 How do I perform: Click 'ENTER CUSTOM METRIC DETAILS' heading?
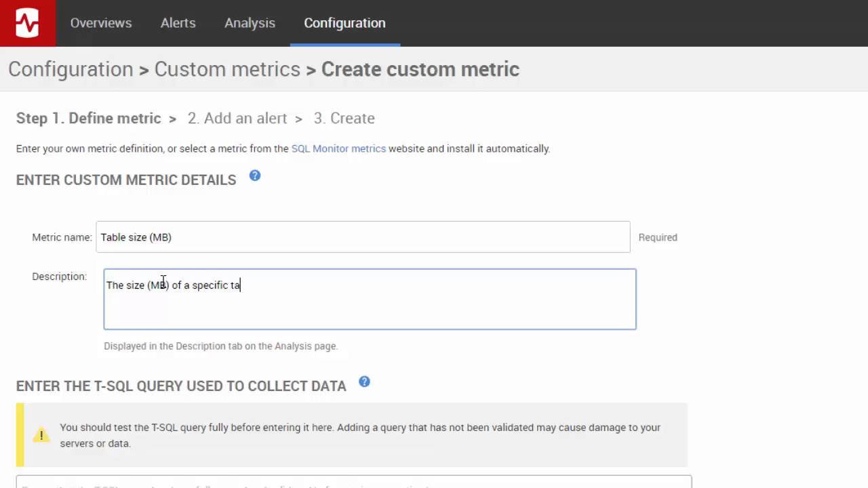point(126,180)
